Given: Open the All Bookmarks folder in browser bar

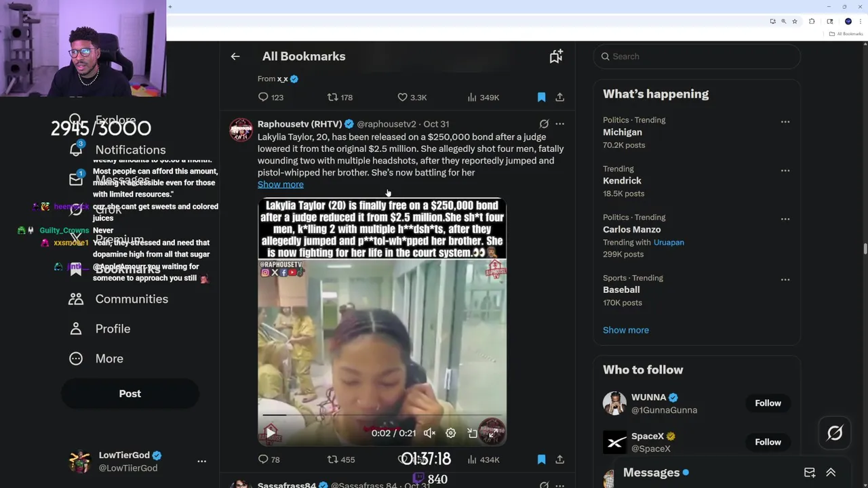Looking at the screenshot, I should 846,34.
